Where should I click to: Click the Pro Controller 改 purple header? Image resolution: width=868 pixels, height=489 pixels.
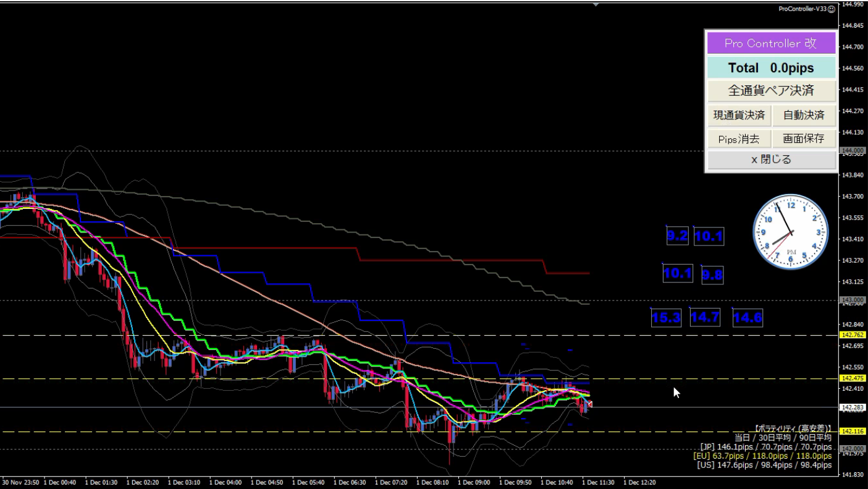click(x=771, y=43)
